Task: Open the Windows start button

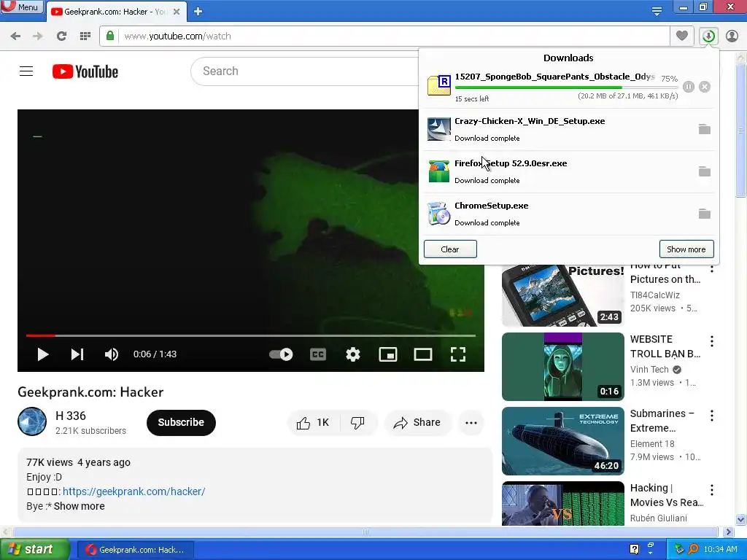Action: (x=35, y=550)
